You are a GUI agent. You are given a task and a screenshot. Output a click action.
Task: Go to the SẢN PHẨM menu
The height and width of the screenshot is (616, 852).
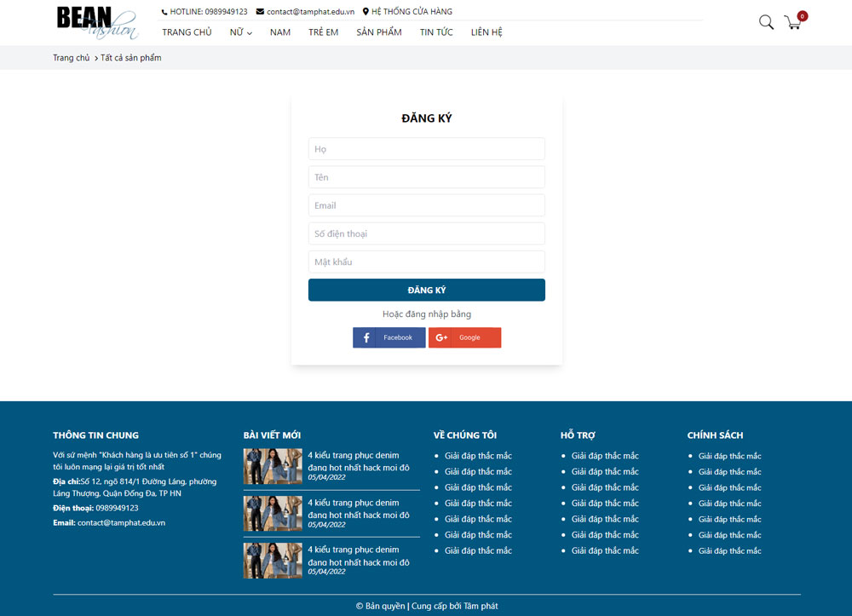(x=378, y=32)
